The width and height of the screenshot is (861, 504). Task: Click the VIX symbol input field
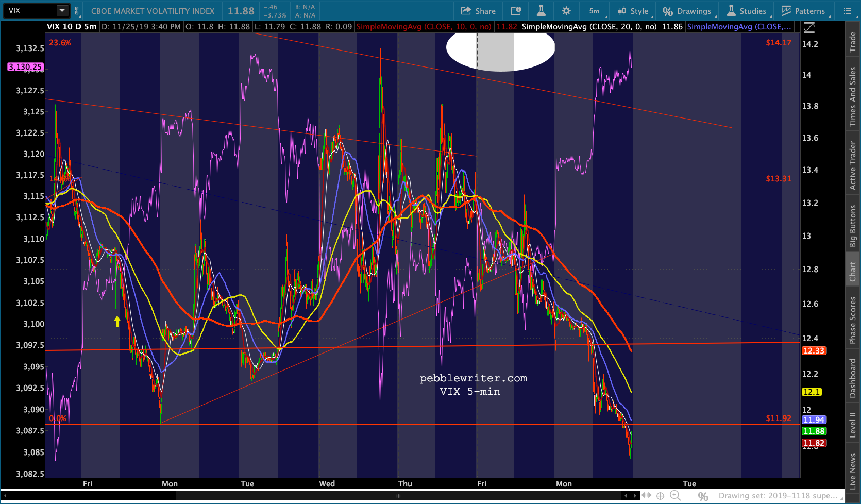(x=30, y=11)
